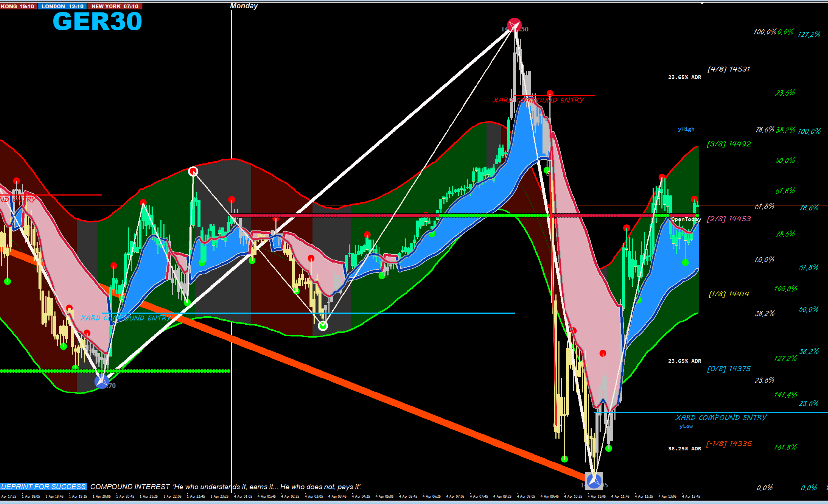Click the Monday period separator label

pos(244,6)
